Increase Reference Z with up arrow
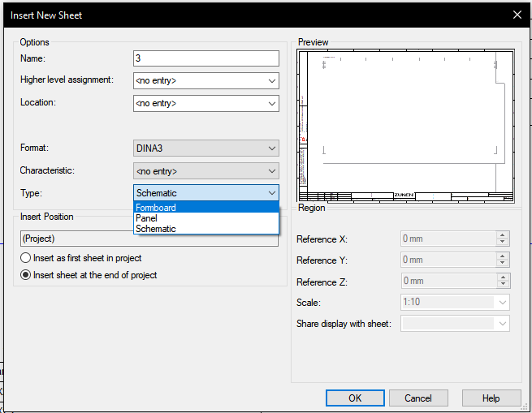The width and height of the screenshot is (532, 413). coord(503,277)
